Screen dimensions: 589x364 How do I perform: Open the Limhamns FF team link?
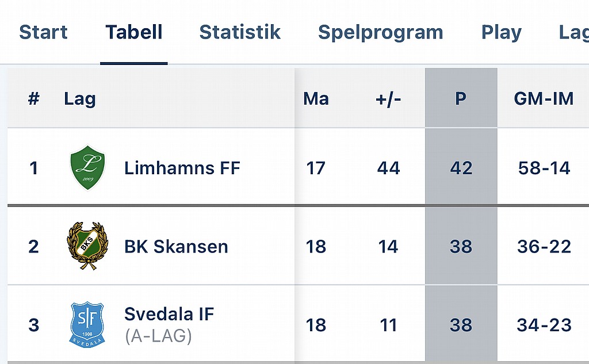tap(182, 168)
